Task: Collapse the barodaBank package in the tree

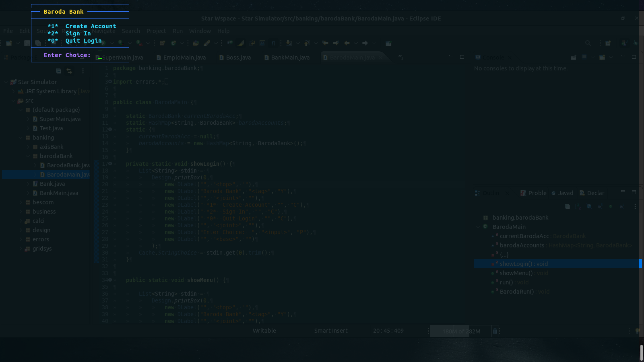Action: click(27, 156)
